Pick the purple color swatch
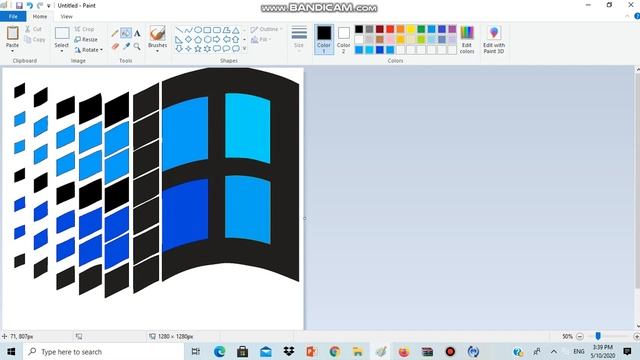640x360 pixels. click(452, 29)
